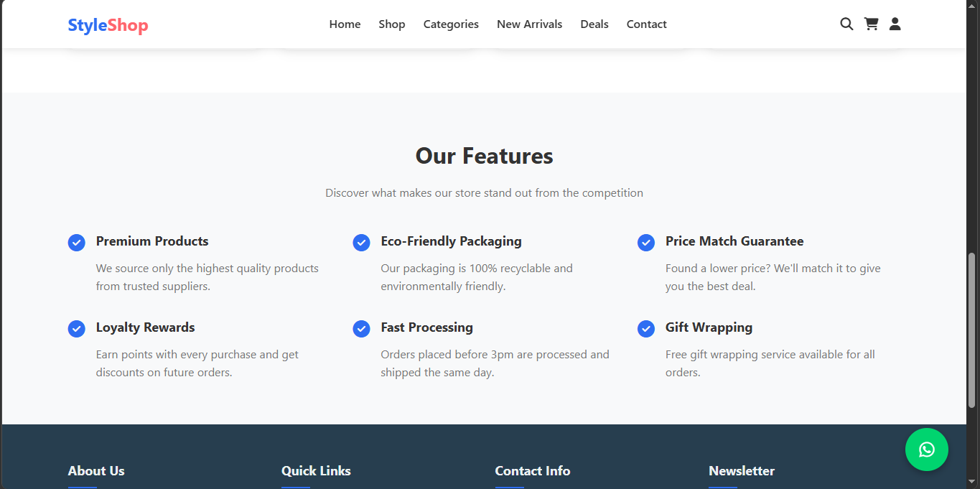Click the search magnifier icon
Image resolution: width=980 pixels, height=489 pixels.
tap(846, 24)
